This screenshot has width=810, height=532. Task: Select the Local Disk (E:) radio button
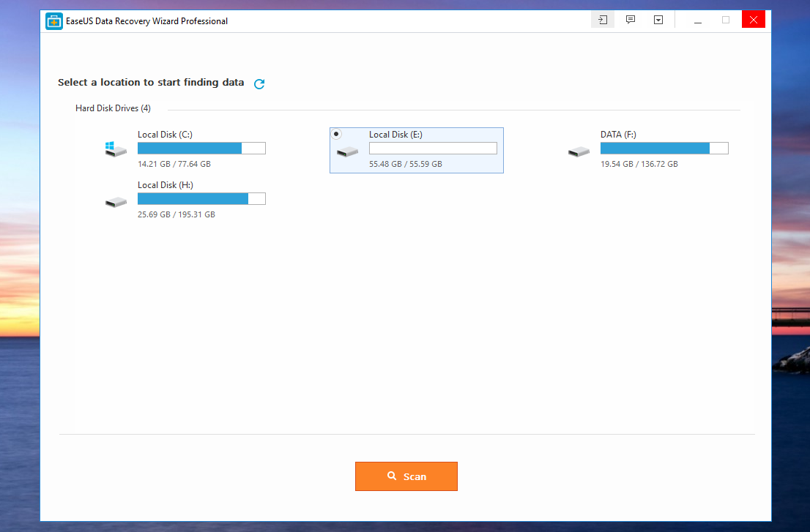pyautogui.click(x=336, y=134)
